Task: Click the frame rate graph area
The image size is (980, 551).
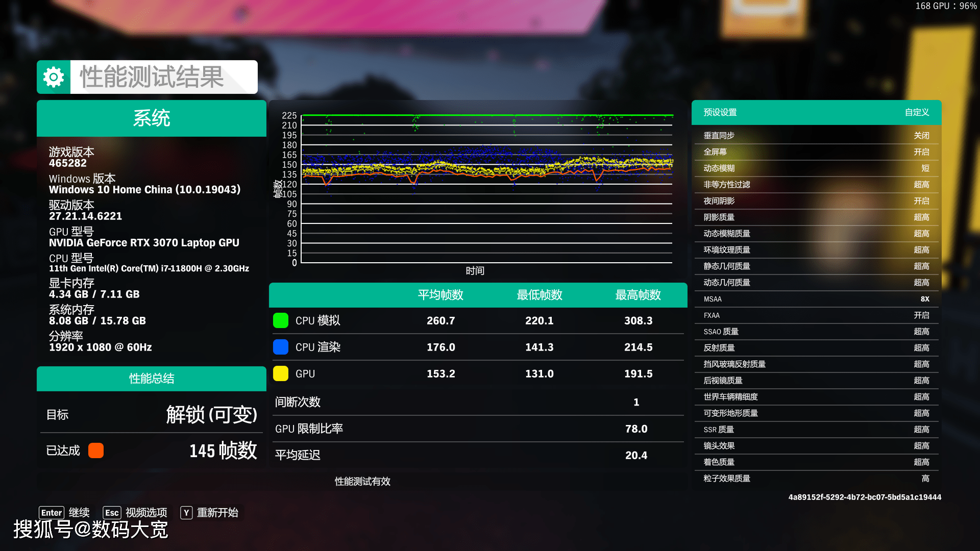Action: pos(487,189)
